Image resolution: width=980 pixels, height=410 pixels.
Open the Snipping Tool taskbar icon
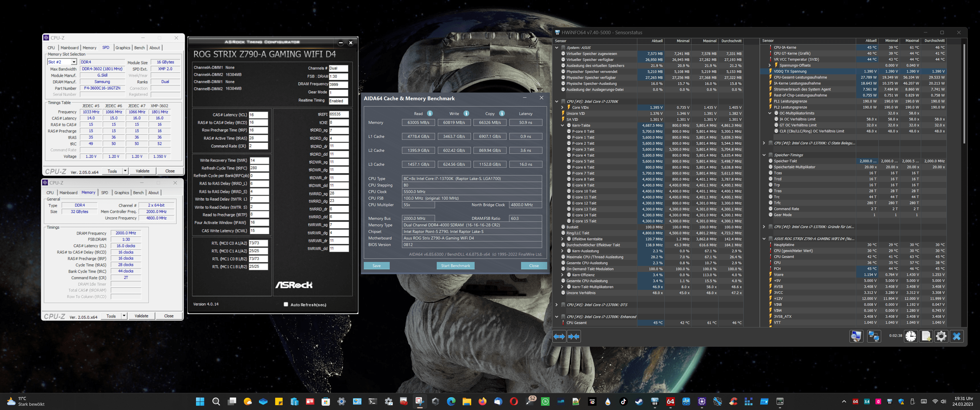click(420, 401)
